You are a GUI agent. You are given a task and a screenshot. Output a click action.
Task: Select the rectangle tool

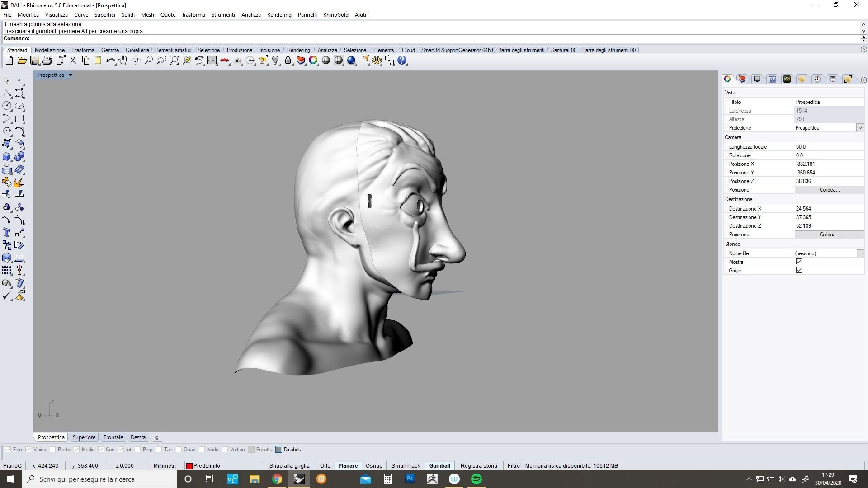(19, 118)
